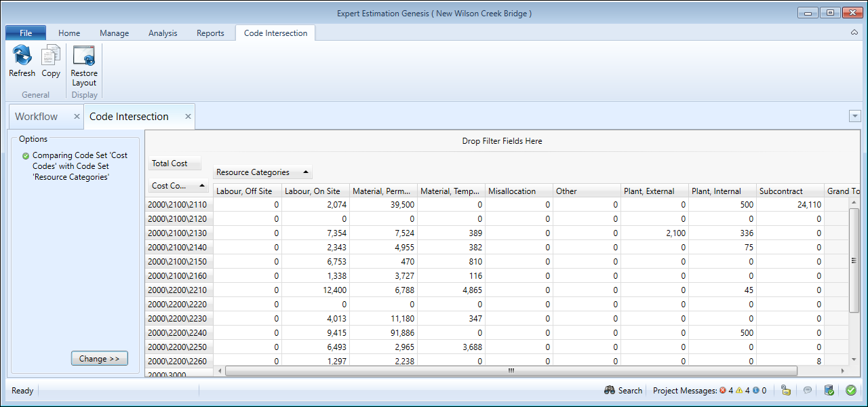Click the horizontal scrollbar thumb under the grid
This screenshot has width=868, height=407.
(511, 371)
